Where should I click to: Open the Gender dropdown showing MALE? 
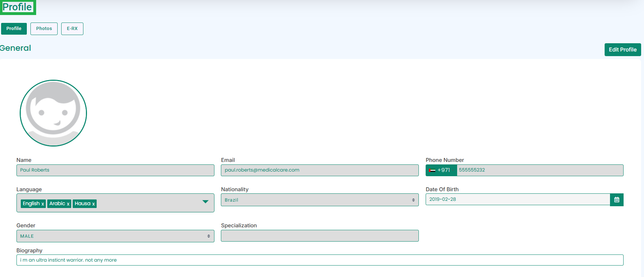pos(115,236)
